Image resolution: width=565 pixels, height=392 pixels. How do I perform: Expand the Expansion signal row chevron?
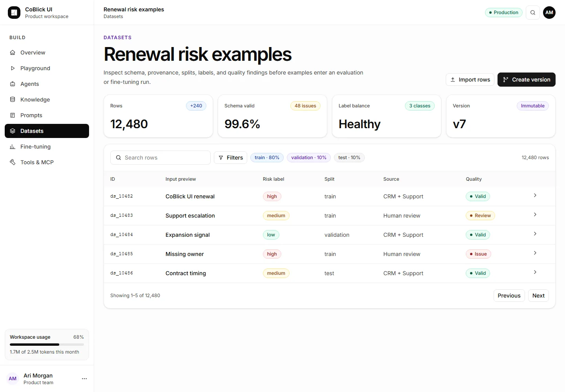click(535, 234)
